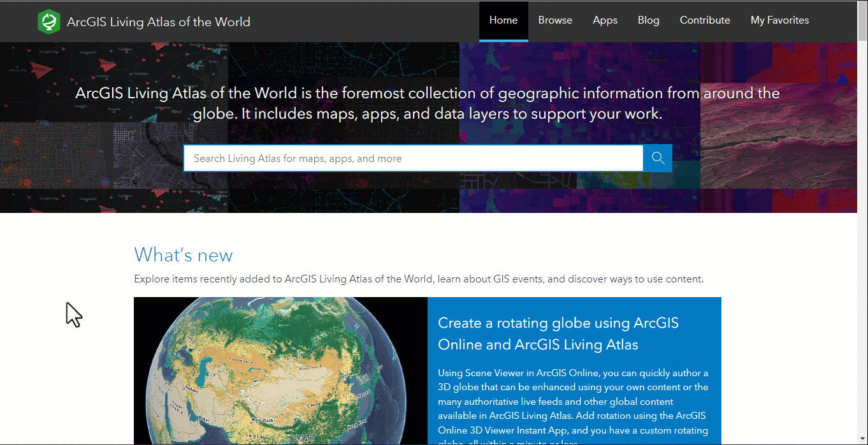
Task: Select the Home tab in the navigation bar
Action: pyautogui.click(x=503, y=20)
